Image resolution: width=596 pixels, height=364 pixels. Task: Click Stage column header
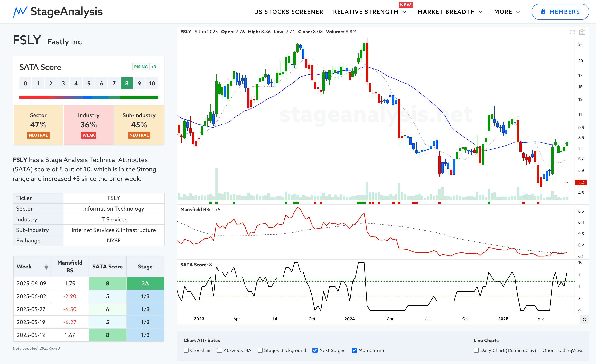(145, 266)
